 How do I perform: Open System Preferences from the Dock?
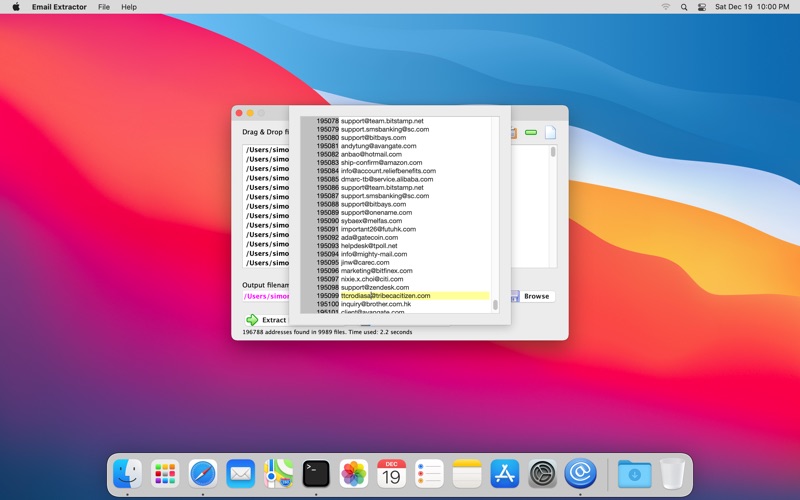tap(542, 473)
